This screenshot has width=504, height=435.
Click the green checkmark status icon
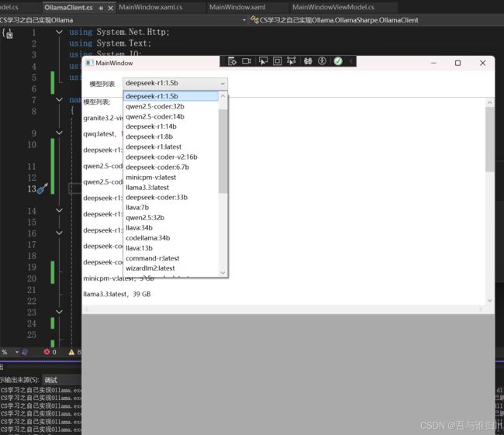click(x=338, y=61)
